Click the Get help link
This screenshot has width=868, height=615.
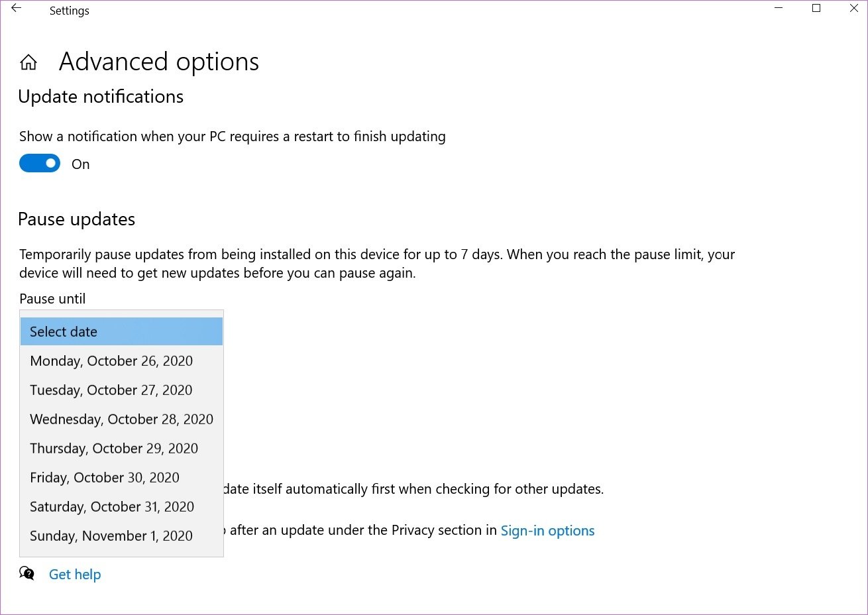(75, 574)
